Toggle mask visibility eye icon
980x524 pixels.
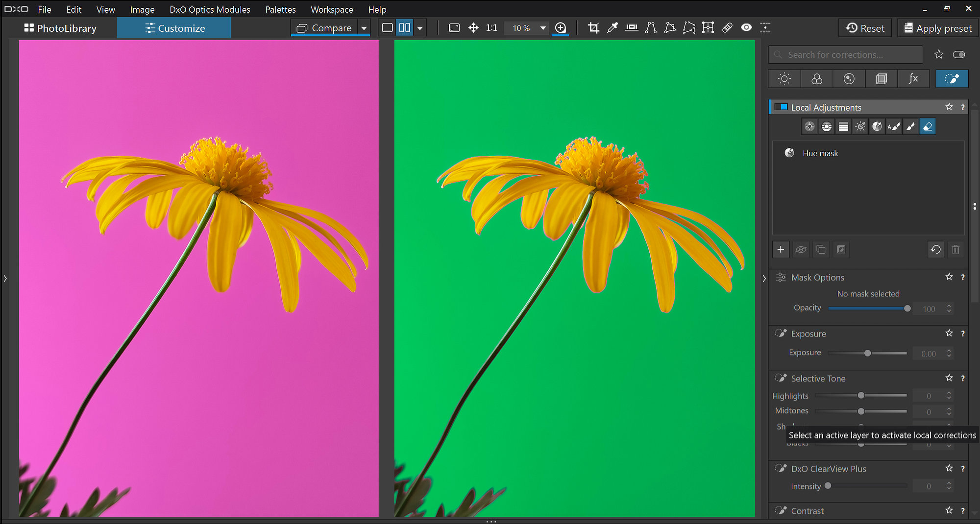pyautogui.click(x=801, y=250)
